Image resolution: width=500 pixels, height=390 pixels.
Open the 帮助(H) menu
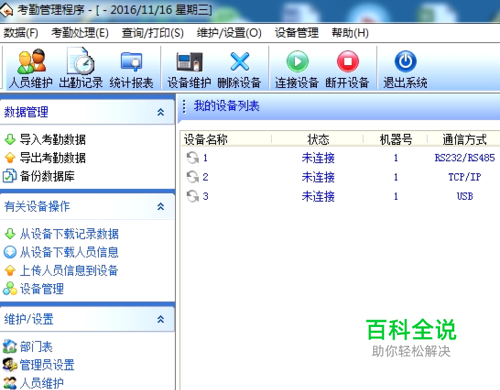tap(350, 33)
